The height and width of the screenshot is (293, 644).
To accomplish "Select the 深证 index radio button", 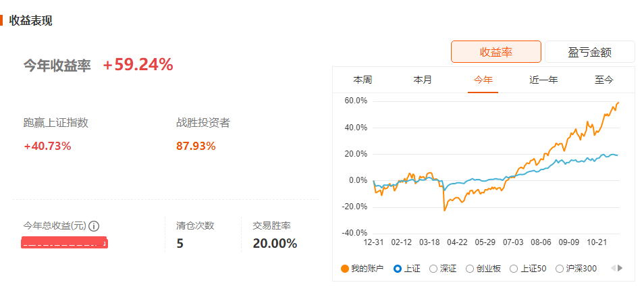I will point(433,269).
